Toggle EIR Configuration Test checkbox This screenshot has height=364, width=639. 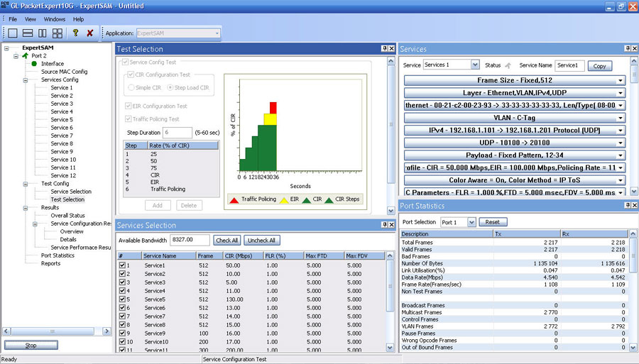[128, 106]
